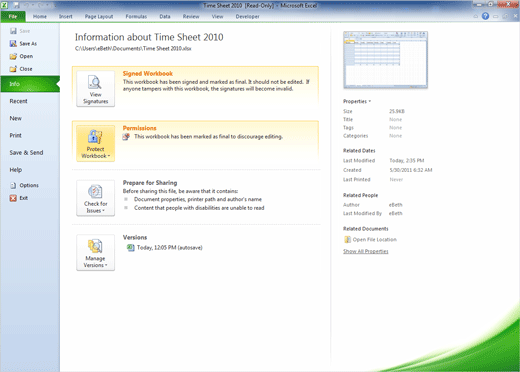Expand the Check for Issues dropdown
Viewport: 520px width, 372px height.
(95, 198)
